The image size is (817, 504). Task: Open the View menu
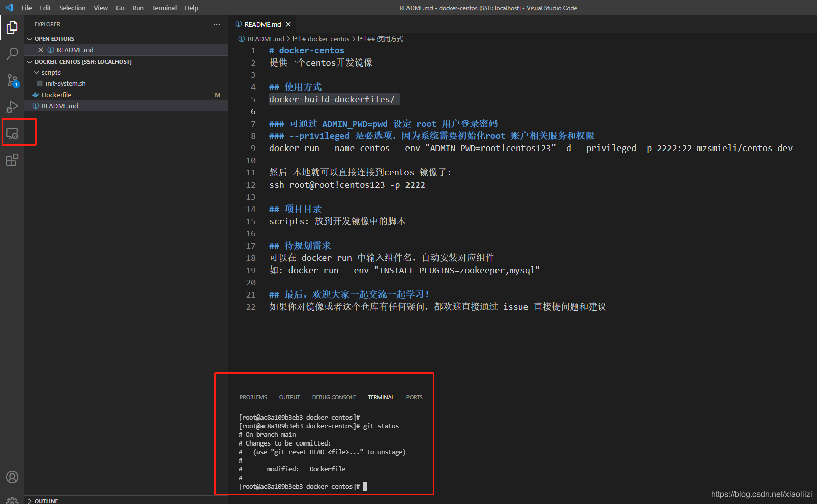101,8
